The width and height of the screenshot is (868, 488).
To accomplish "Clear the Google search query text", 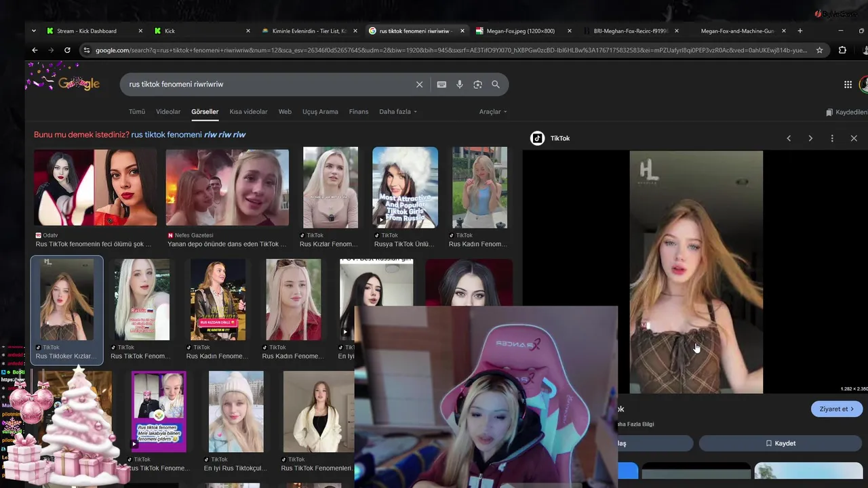I will click(x=419, y=84).
